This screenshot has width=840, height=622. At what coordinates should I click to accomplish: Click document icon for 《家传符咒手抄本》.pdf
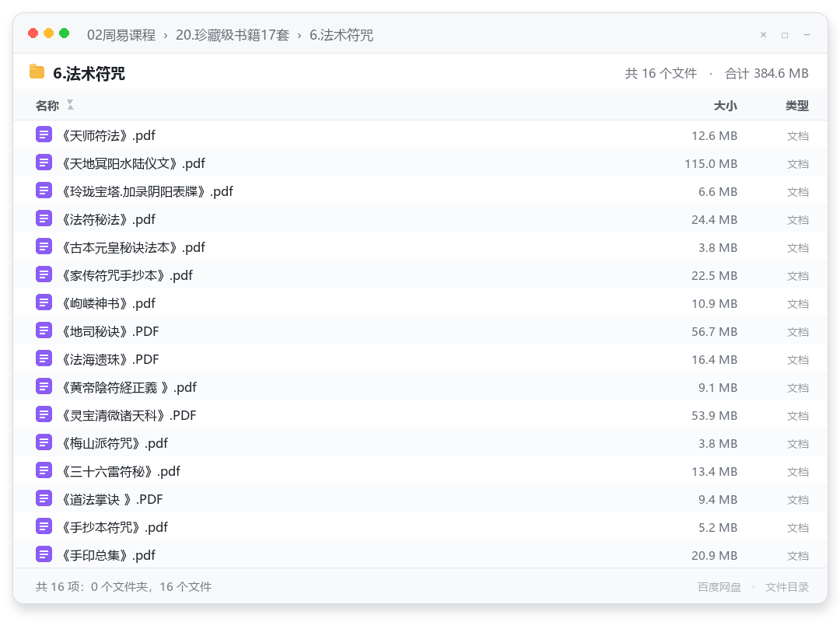(x=44, y=274)
